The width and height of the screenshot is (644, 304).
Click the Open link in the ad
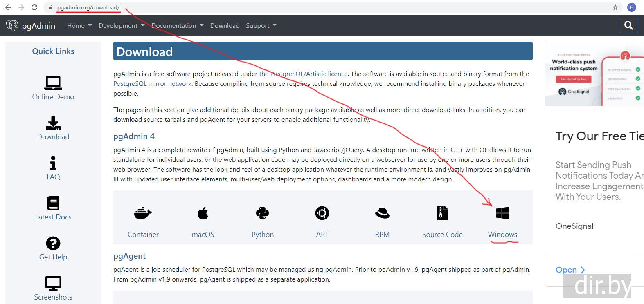coord(570,270)
